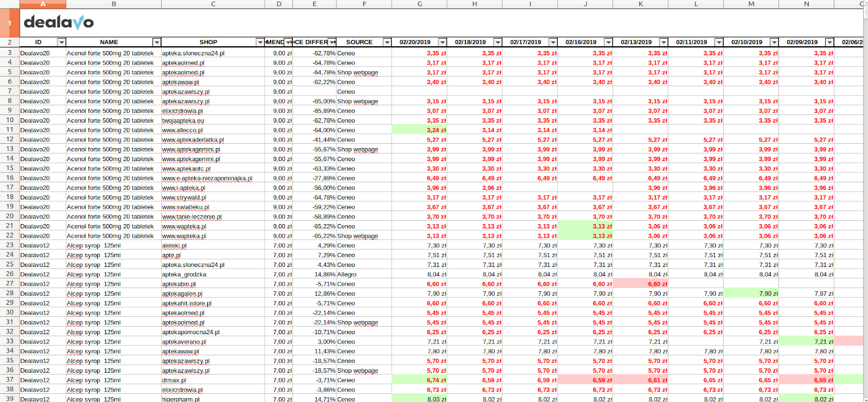868x402 pixels.
Task: Click the SHOP header cell text
Action: (208, 42)
